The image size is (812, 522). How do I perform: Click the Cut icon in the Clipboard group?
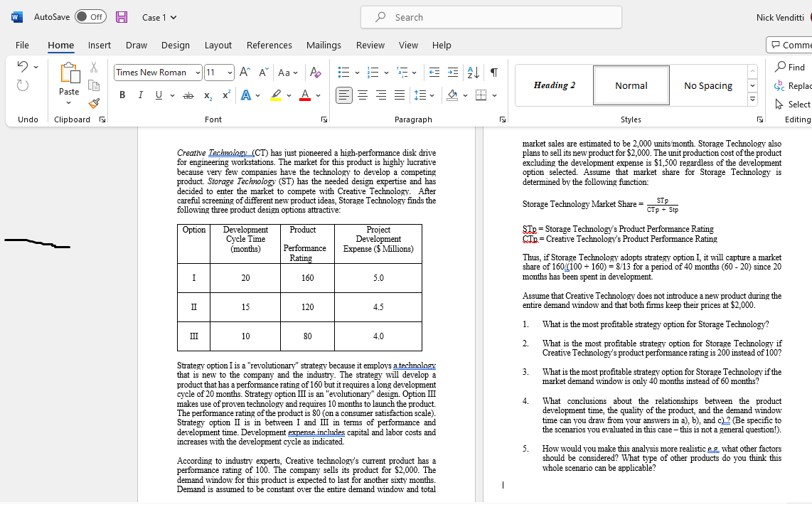pyautogui.click(x=93, y=66)
